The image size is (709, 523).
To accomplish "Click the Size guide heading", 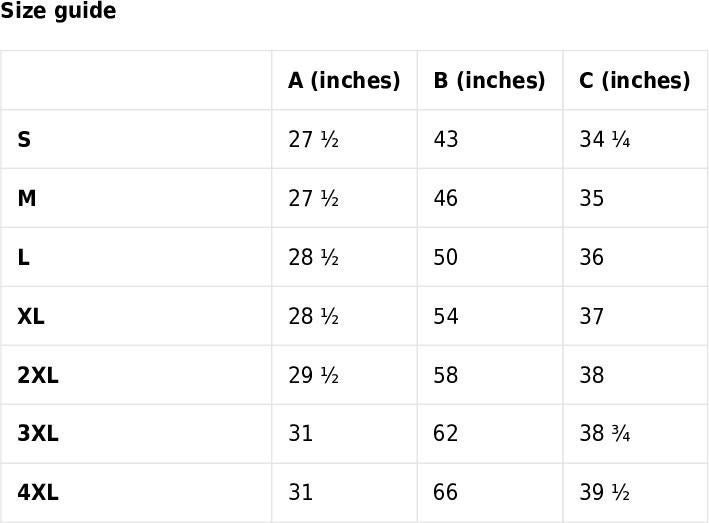I will tap(58, 10).
